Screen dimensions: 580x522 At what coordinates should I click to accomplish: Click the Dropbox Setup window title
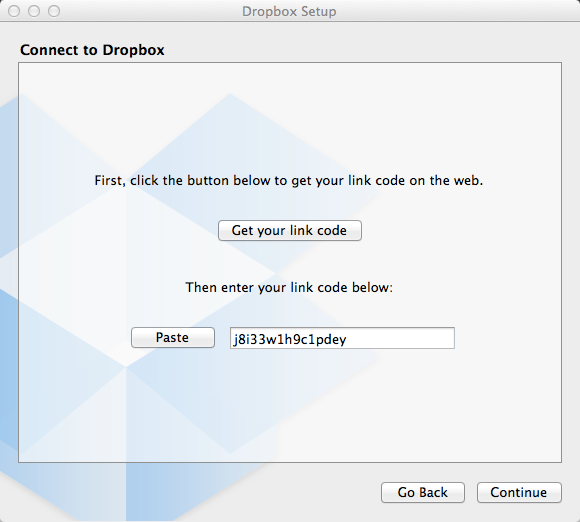(x=289, y=11)
